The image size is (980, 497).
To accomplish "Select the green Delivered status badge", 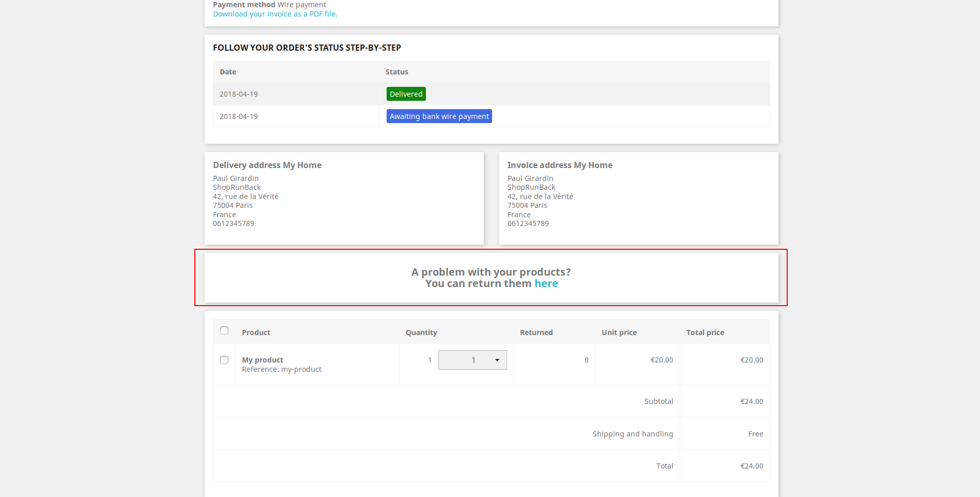I will (406, 94).
